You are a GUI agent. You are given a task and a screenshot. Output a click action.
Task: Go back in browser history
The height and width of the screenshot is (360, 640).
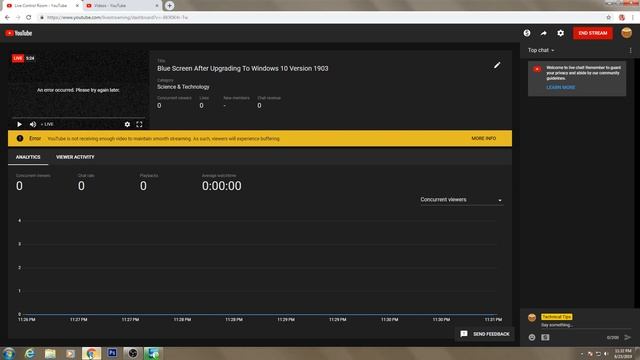coord(7,18)
